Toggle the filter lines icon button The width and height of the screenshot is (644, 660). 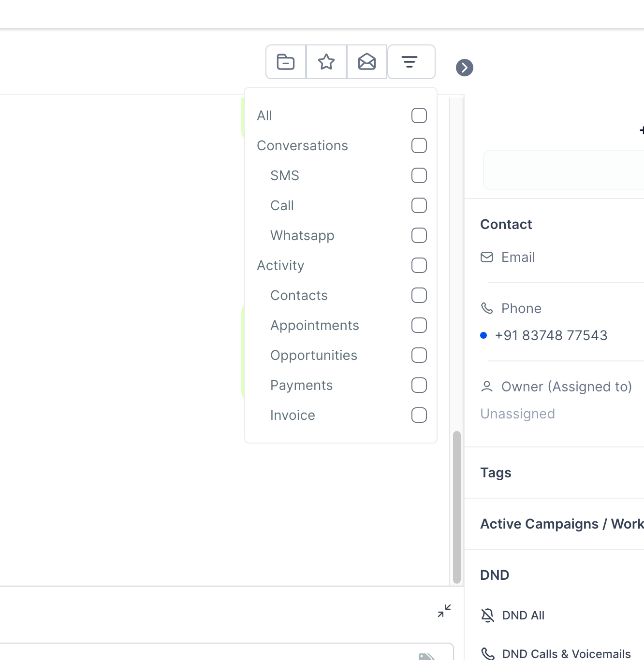[410, 62]
